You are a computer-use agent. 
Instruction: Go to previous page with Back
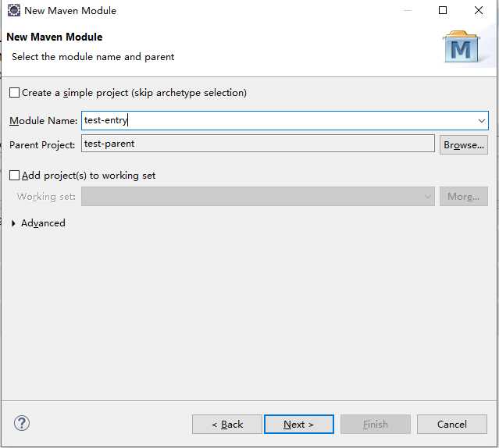(227, 424)
